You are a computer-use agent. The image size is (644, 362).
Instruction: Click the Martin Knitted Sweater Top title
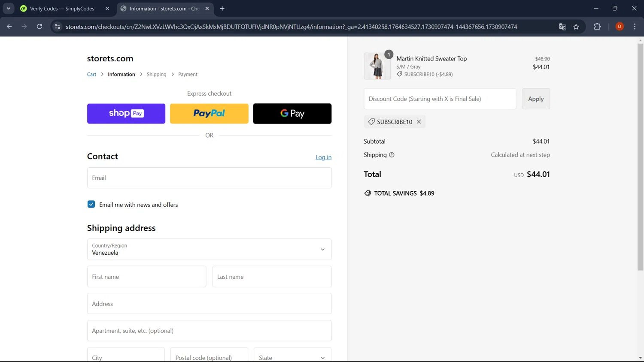(x=431, y=58)
